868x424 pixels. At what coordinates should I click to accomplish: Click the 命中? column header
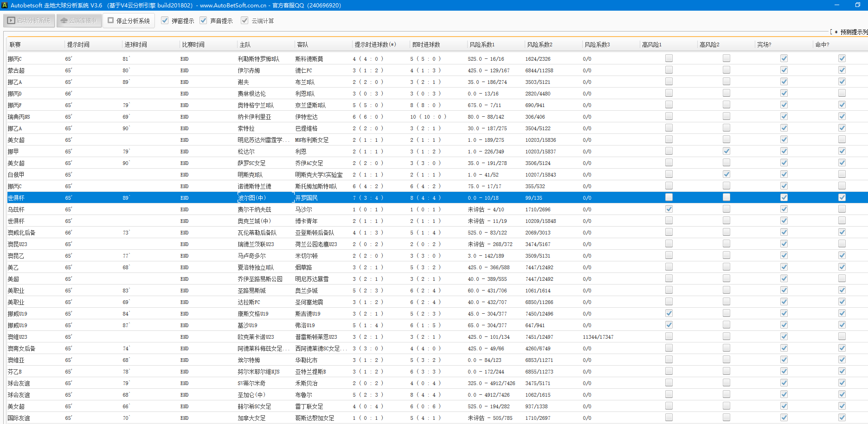tap(822, 44)
